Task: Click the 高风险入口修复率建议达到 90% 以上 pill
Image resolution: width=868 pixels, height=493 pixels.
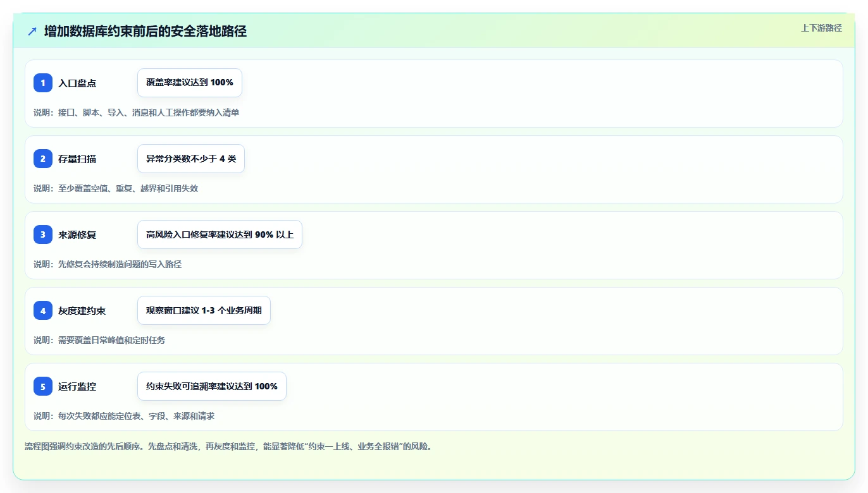Action: tap(220, 234)
